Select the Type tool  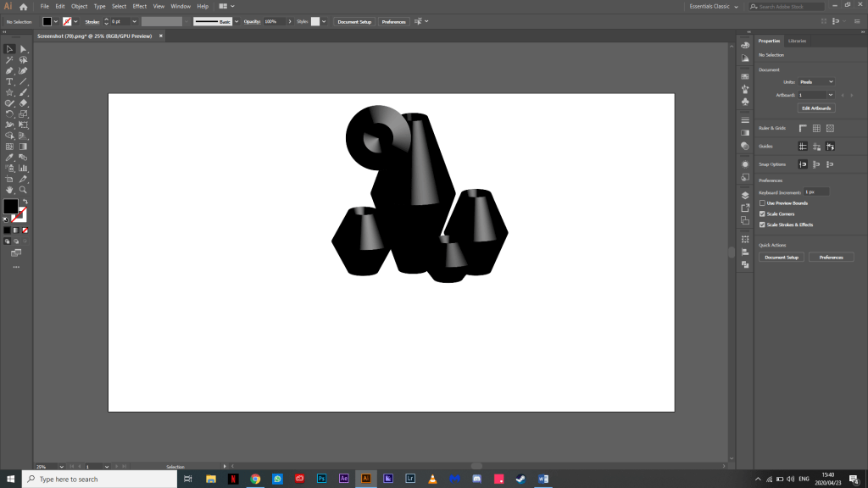click(x=9, y=82)
